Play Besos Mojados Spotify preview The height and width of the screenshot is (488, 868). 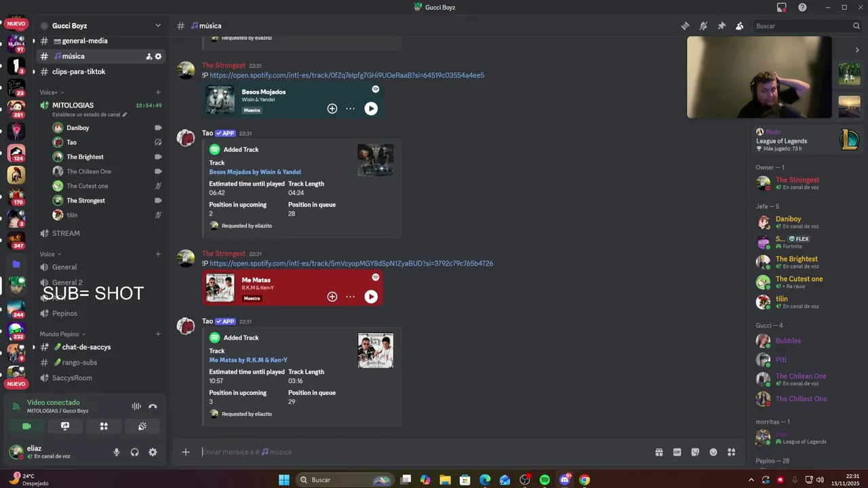[x=371, y=108]
